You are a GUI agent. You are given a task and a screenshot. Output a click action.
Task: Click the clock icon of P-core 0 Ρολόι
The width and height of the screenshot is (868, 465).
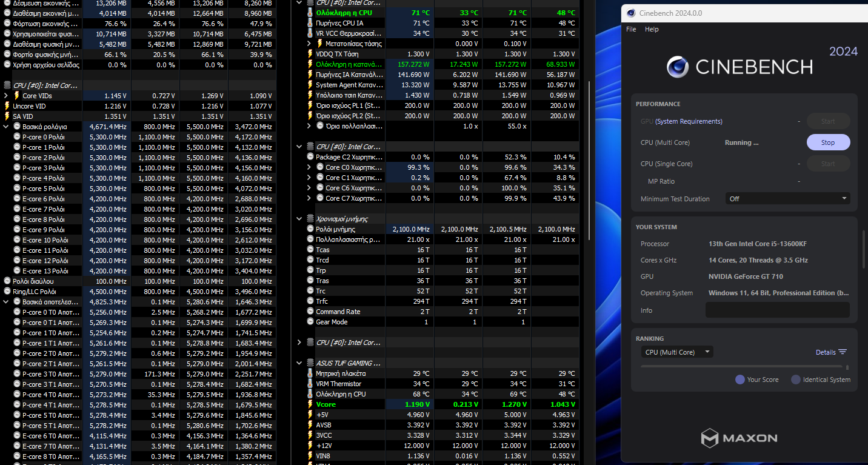[17, 137]
